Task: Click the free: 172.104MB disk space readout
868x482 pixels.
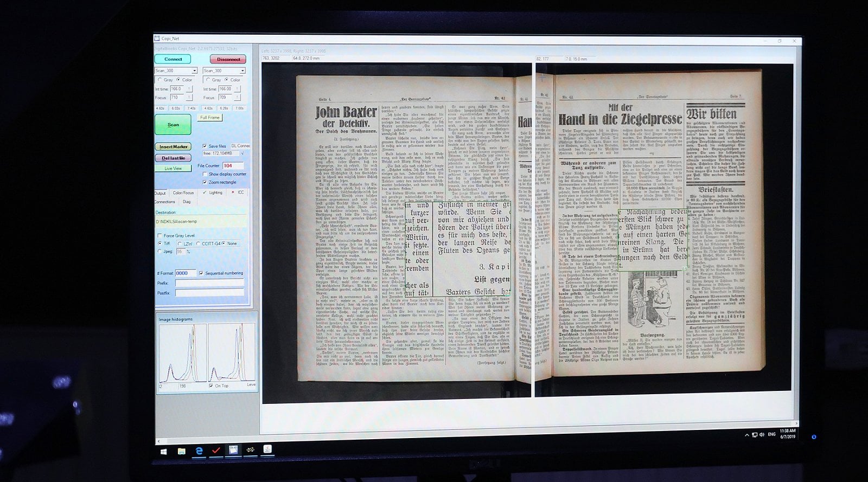Action: (x=221, y=153)
